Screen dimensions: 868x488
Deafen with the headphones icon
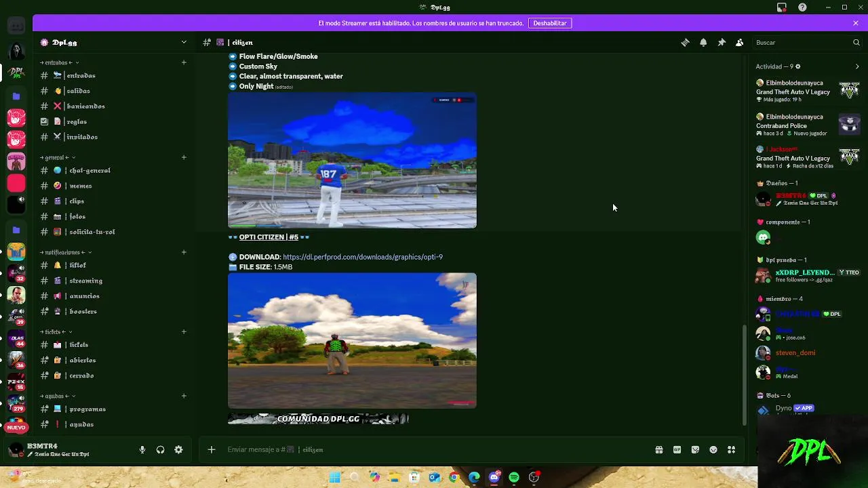point(161,449)
